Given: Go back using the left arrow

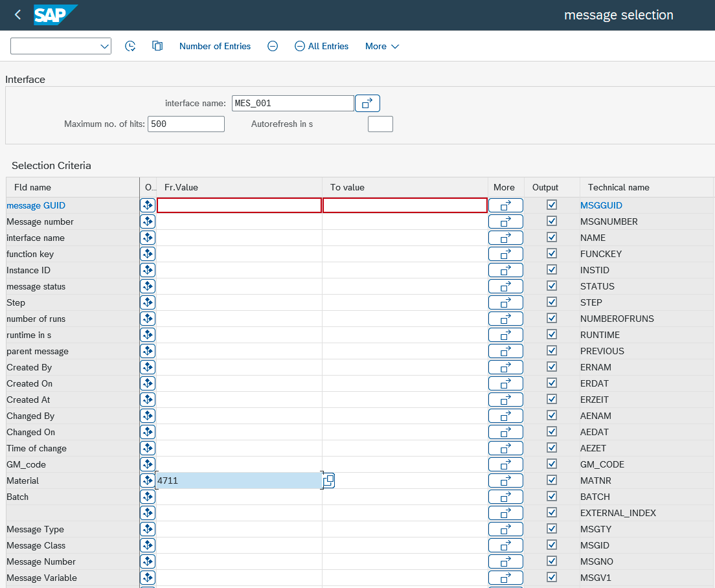Looking at the screenshot, I should pyautogui.click(x=17, y=15).
